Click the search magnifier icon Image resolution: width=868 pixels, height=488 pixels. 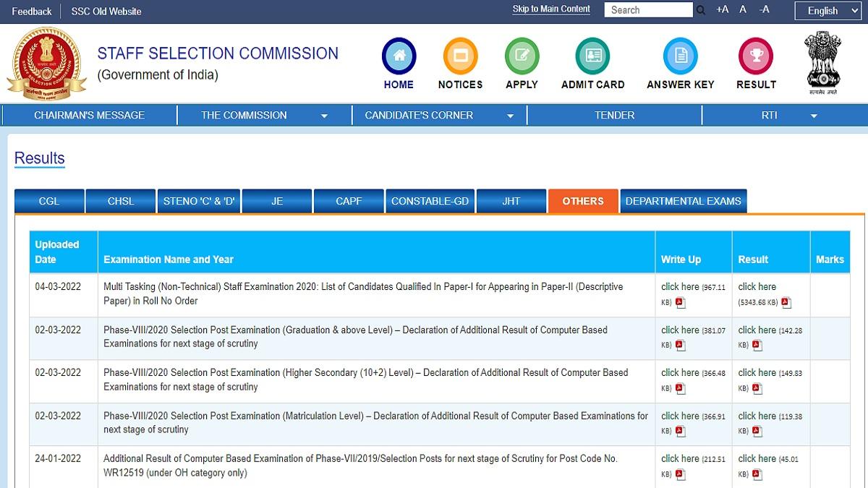coord(700,10)
